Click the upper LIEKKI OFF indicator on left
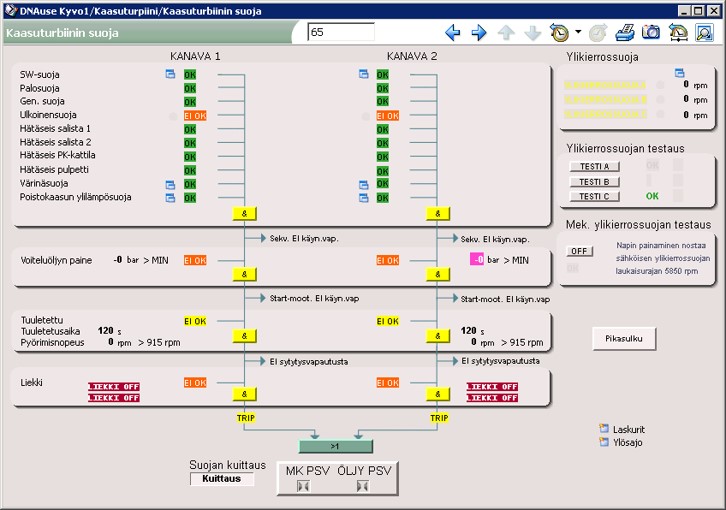 pos(114,386)
